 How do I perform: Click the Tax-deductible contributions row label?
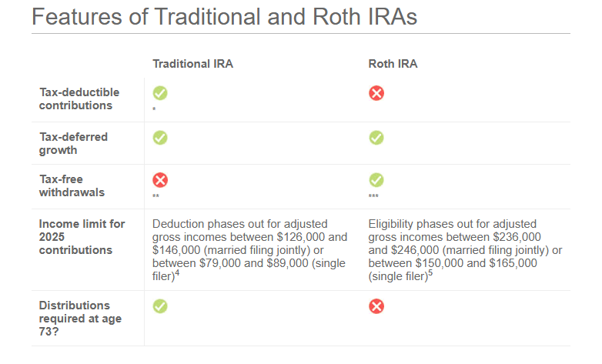(x=75, y=99)
